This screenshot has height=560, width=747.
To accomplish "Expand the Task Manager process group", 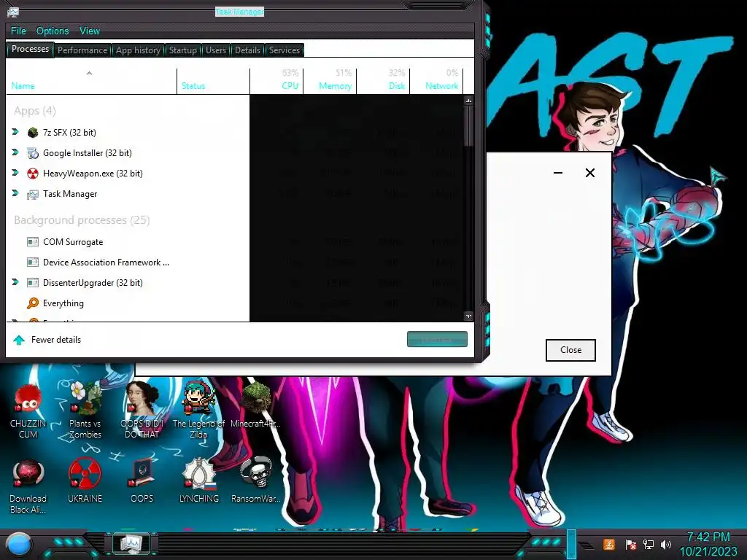I will point(15,193).
